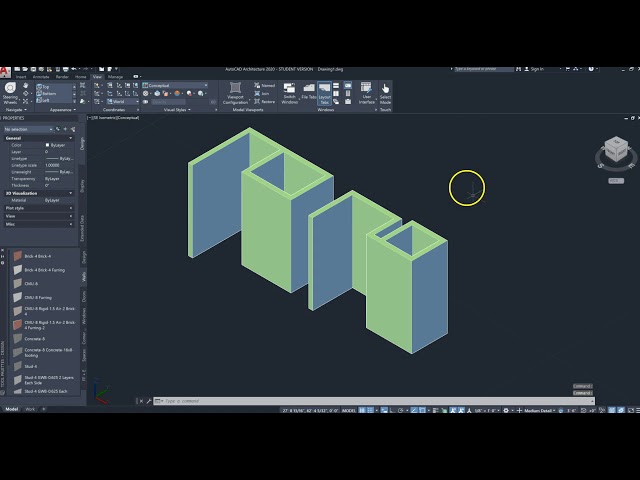640x480 pixels.
Task: Switch to the Render ribbon tab
Action: (x=62, y=77)
